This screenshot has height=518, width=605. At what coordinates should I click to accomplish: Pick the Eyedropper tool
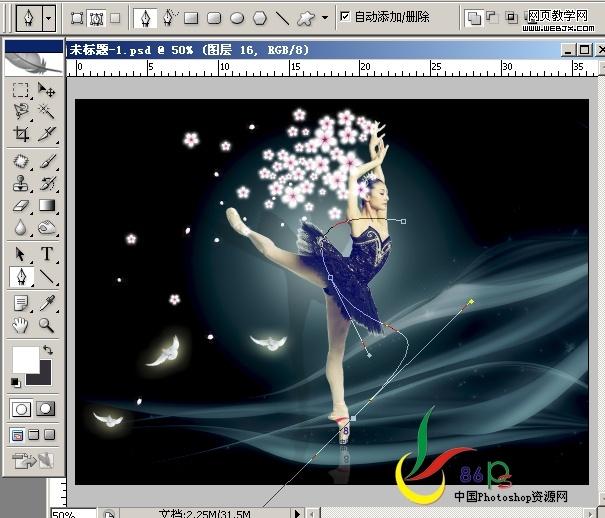[47, 304]
